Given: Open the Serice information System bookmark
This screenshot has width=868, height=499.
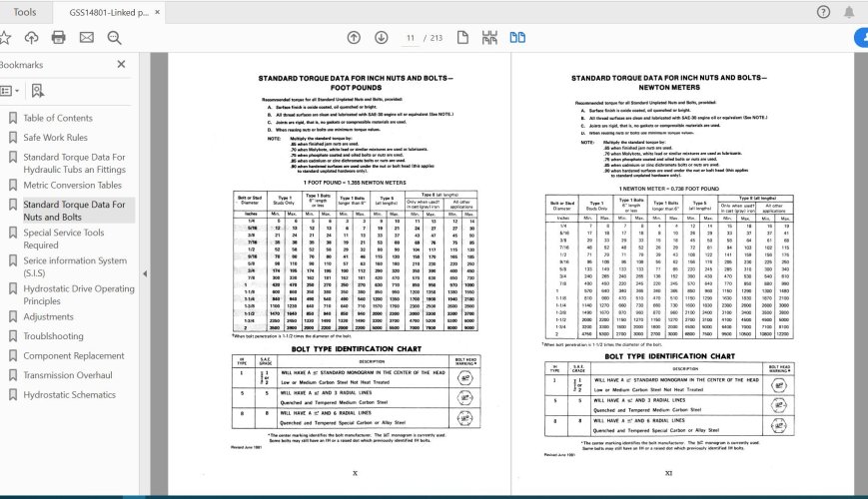Looking at the screenshot, I should click(x=75, y=266).
